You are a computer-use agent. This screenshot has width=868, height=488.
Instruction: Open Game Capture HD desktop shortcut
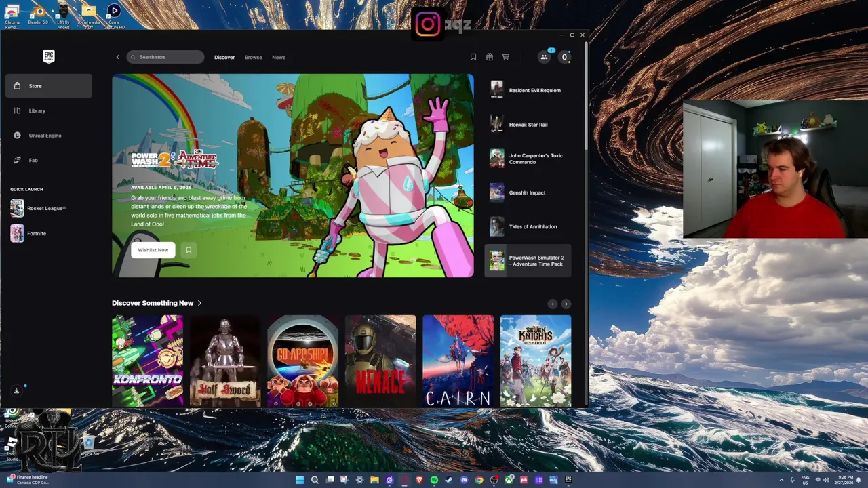(x=114, y=16)
